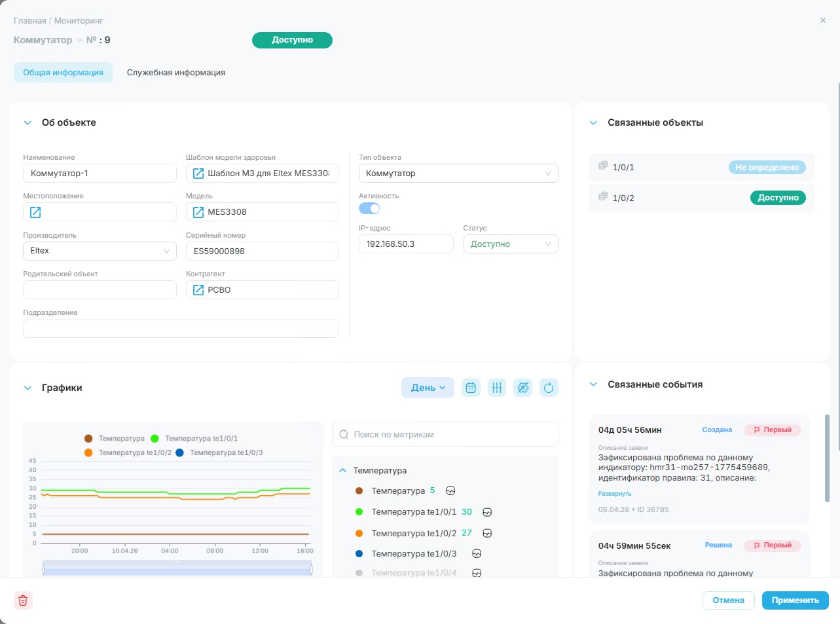
Task: Open the День period dropdown
Action: pos(428,388)
